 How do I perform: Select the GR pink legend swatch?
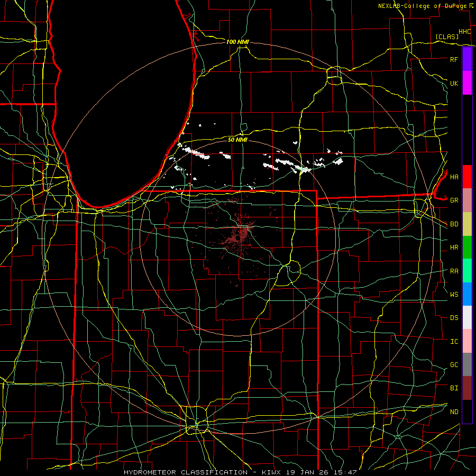point(467,200)
